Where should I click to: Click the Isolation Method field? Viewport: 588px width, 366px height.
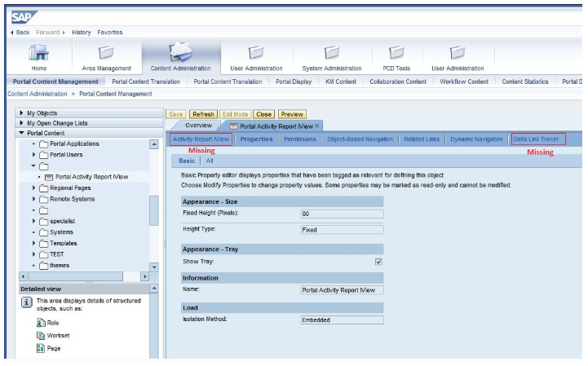coord(342,320)
